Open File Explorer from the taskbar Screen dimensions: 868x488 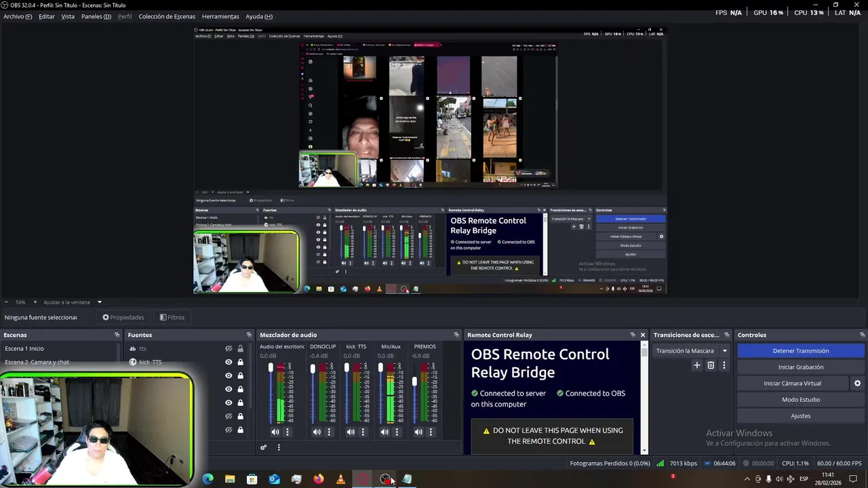[230, 479]
